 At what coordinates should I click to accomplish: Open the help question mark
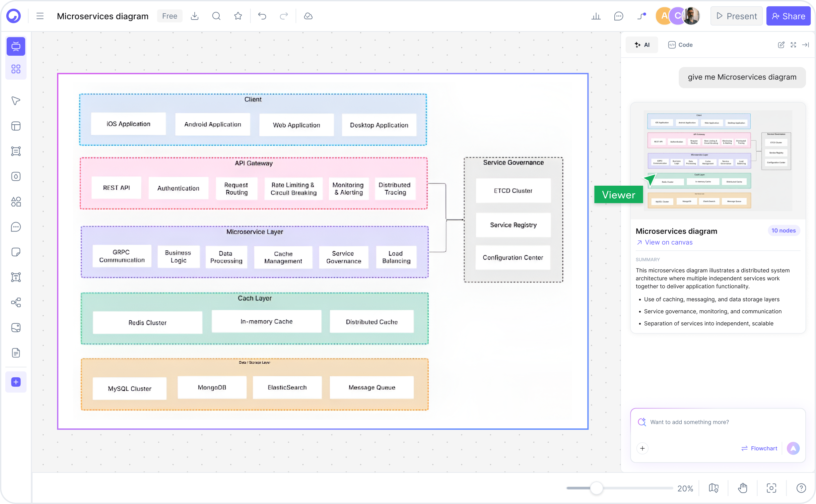801,488
